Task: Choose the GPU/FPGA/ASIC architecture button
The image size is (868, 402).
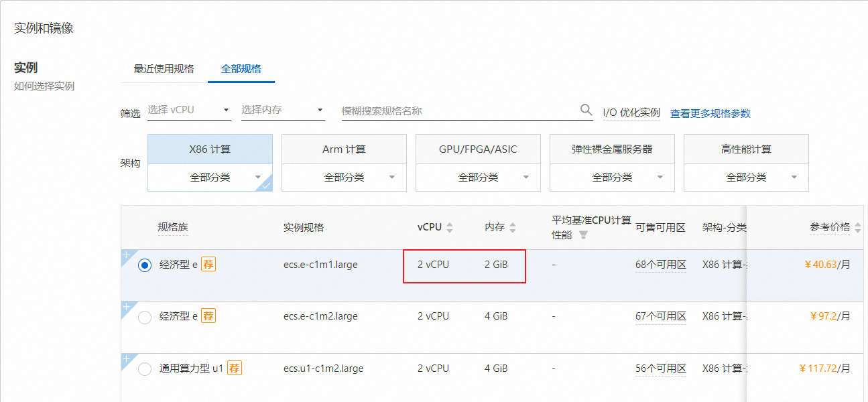Action: 478,149
